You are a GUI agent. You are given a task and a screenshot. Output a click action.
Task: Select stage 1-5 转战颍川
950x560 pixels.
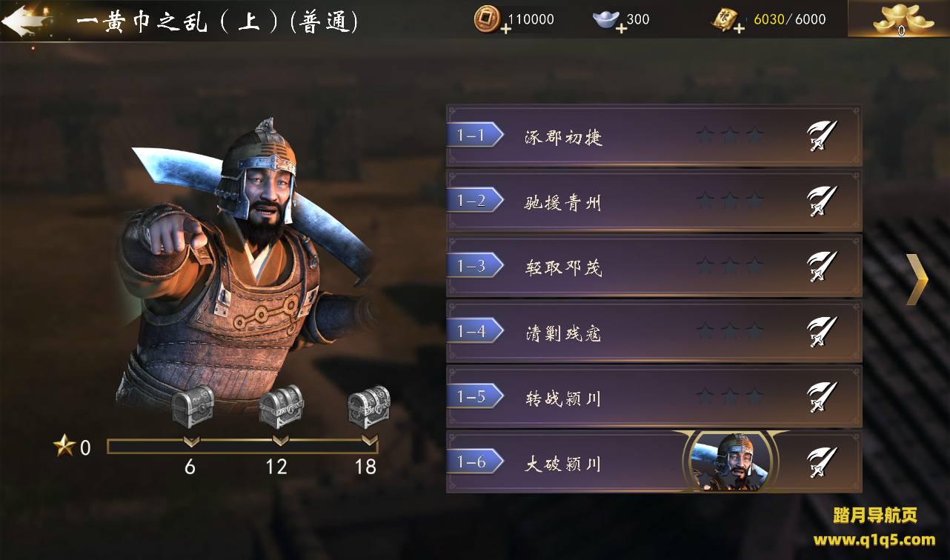pos(654,396)
